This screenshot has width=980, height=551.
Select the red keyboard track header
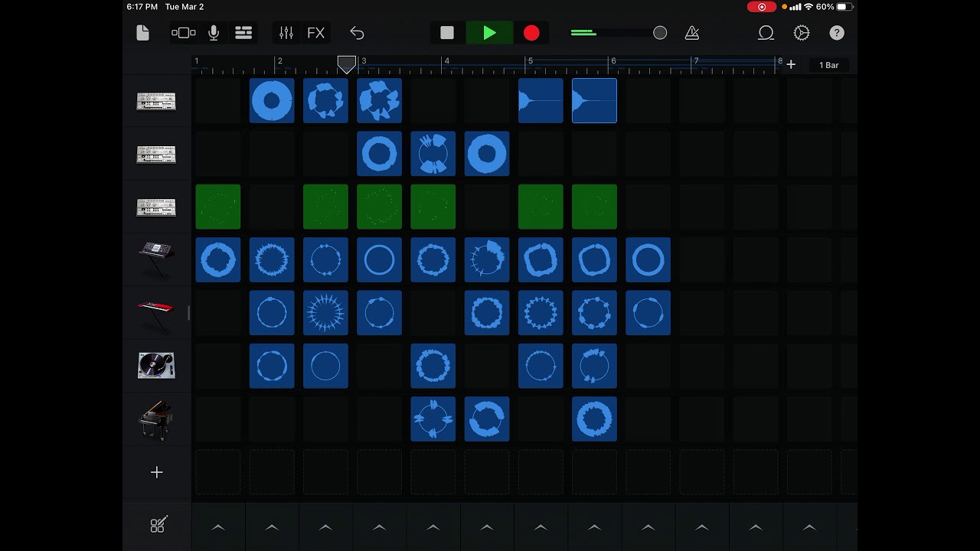click(x=156, y=314)
